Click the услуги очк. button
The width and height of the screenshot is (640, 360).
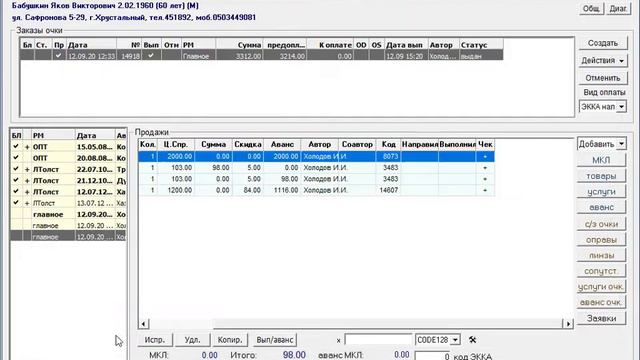click(x=602, y=287)
